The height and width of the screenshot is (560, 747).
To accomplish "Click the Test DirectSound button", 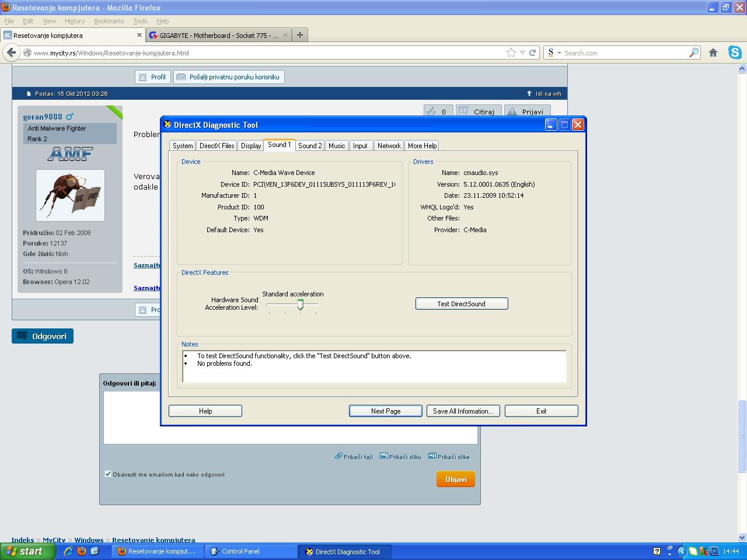I will click(462, 304).
